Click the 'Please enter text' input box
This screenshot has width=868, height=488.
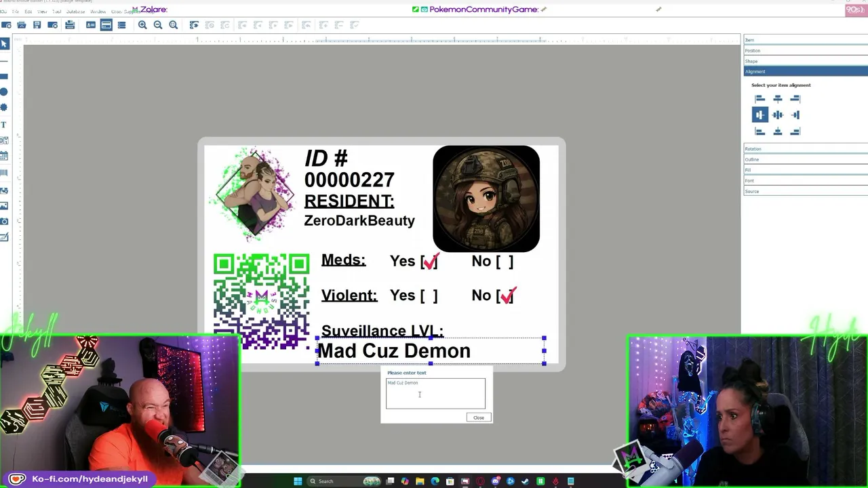pyautogui.click(x=435, y=393)
